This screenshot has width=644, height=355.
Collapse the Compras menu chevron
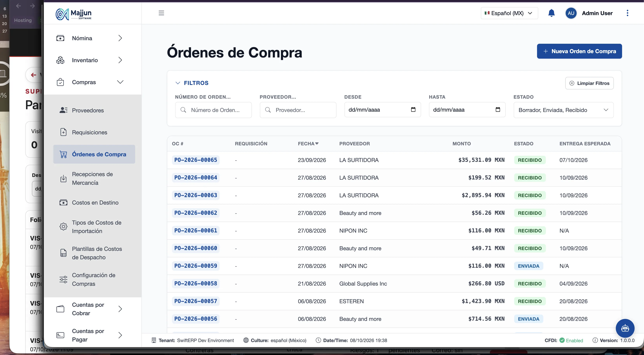tap(120, 82)
